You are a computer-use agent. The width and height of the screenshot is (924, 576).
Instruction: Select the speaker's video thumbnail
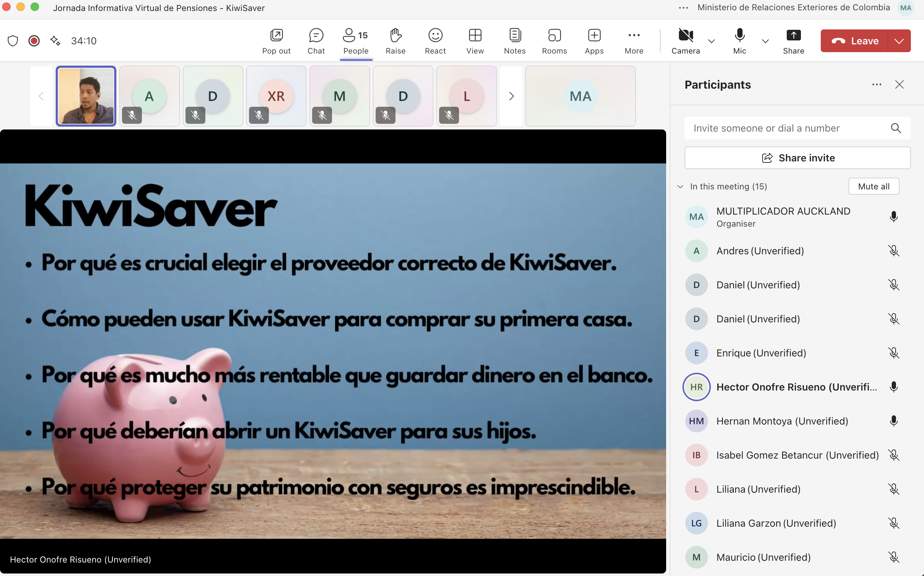(86, 96)
